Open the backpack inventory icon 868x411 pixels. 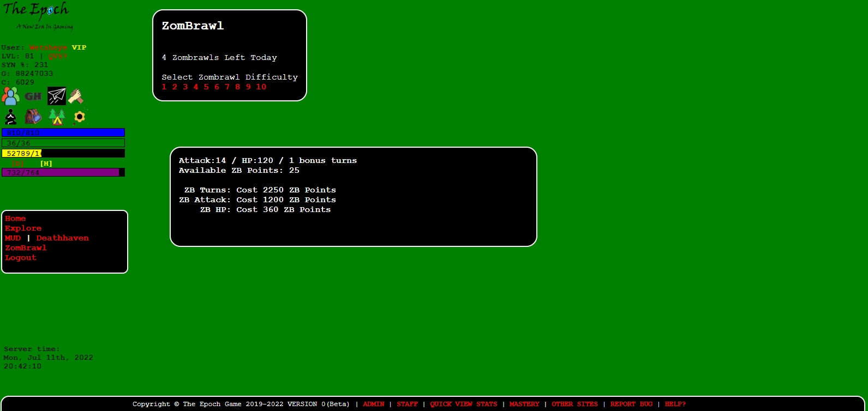(33, 117)
